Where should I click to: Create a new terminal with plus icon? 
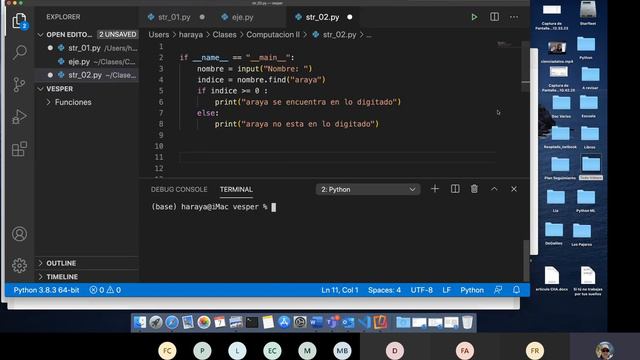(435, 189)
